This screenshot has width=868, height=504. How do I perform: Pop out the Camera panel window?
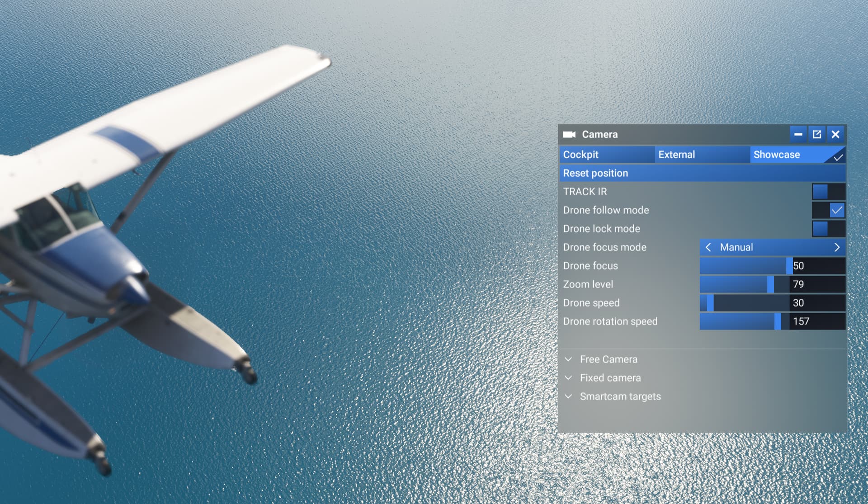tap(817, 134)
